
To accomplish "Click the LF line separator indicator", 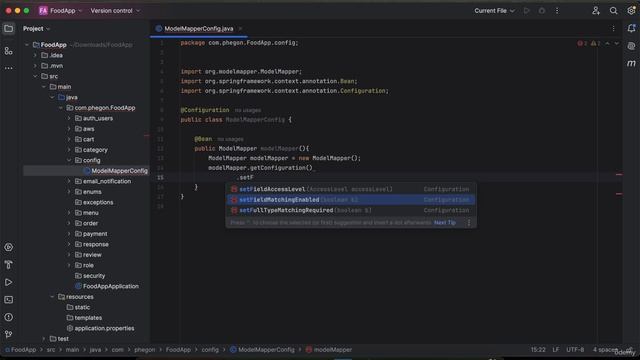I will click(x=556, y=350).
